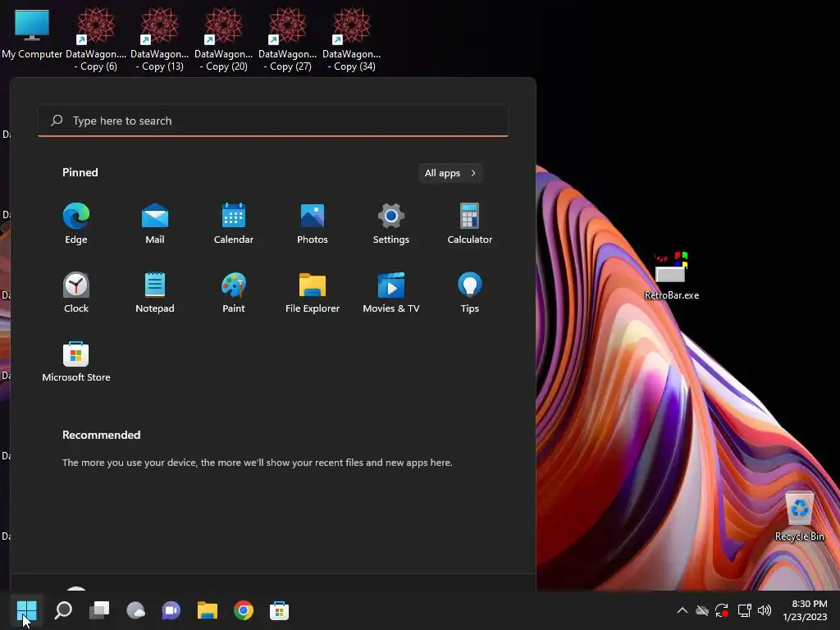This screenshot has width=840, height=630.
Task: Show hidden tray icons chevron
Action: pyautogui.click(x=682, y=610)
